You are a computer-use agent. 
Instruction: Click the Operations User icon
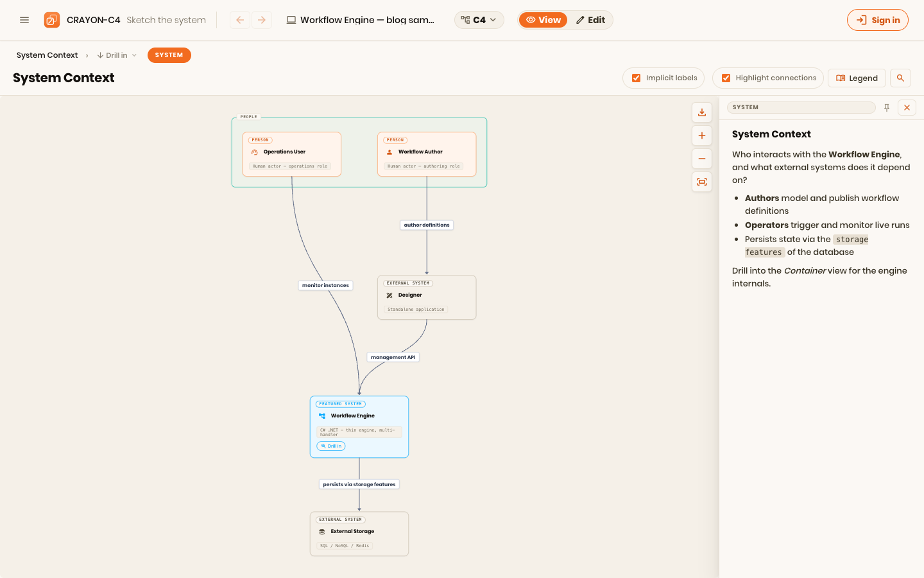pyautogui.click(x=255, y=152)
